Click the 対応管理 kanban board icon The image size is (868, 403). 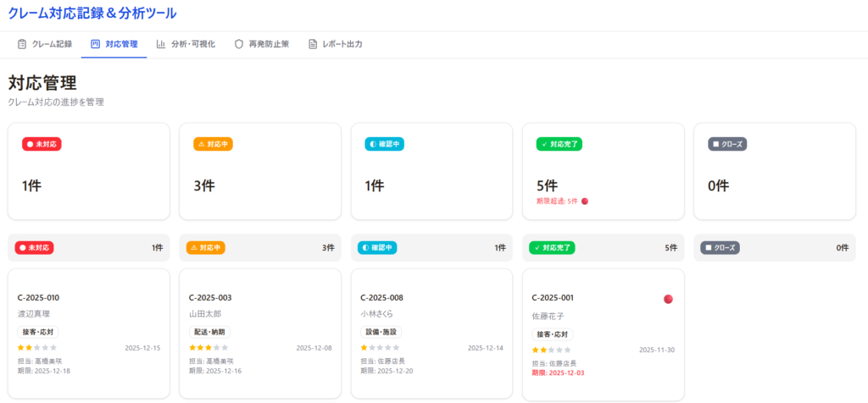(95, 44)
